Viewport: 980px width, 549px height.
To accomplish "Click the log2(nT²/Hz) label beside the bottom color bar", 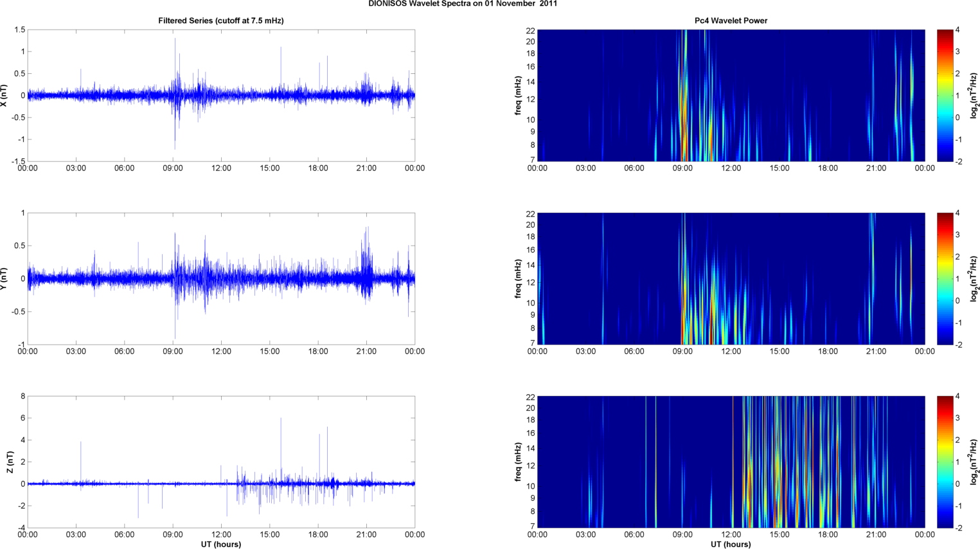I will coord(974,462).
